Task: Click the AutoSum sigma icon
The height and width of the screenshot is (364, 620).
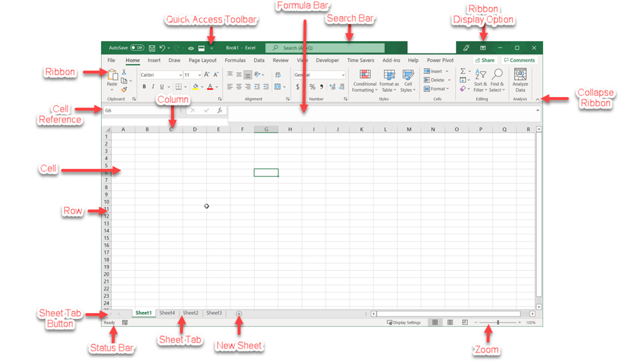Action: coord(463,71)
